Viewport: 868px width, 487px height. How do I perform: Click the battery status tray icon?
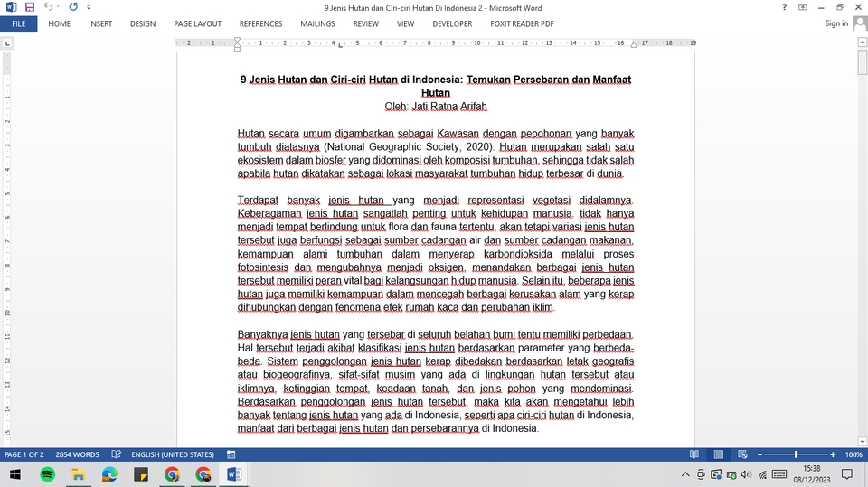point(731,474)
